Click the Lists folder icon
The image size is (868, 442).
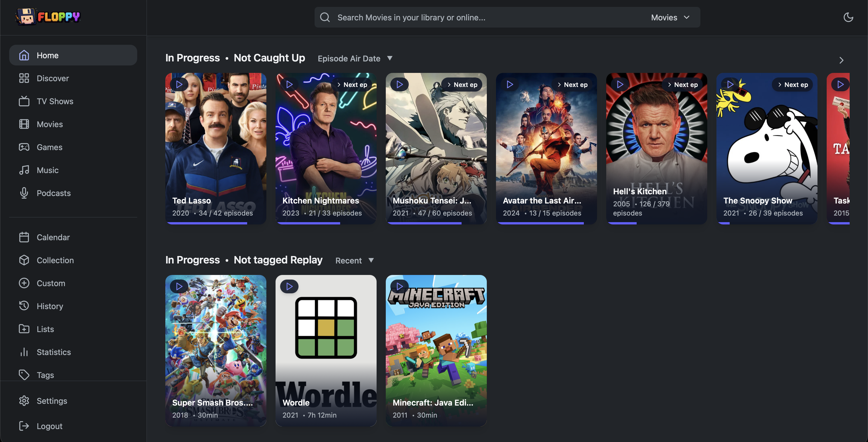24,329
